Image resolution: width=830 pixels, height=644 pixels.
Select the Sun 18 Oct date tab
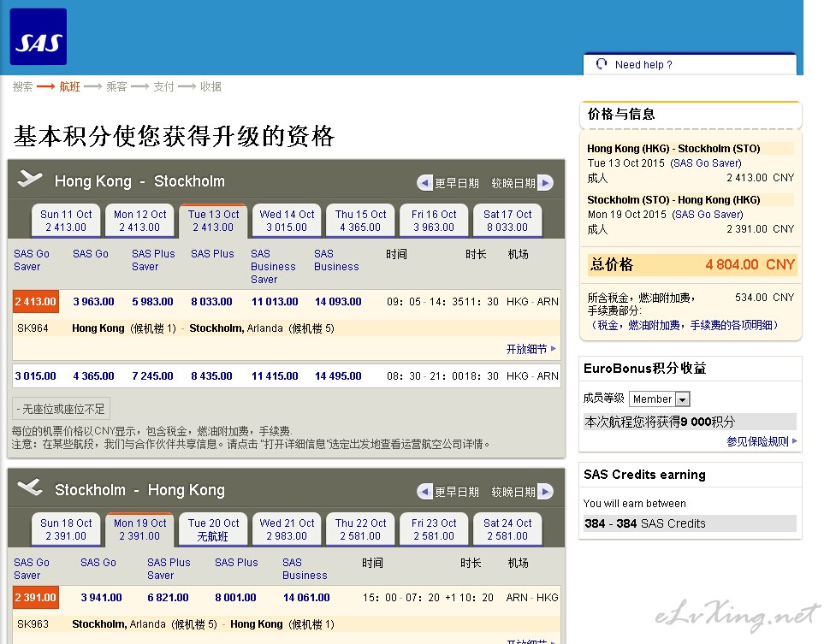pyautogui.click(x=66, y=529)
